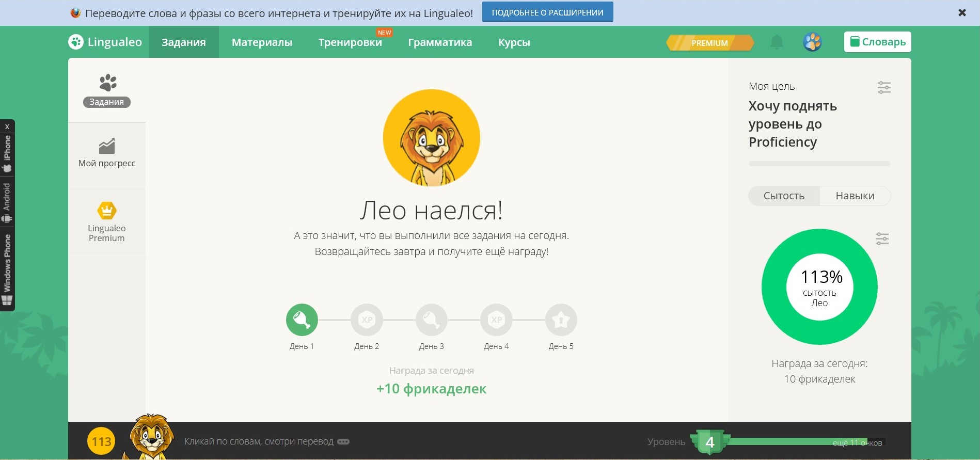
Task: Open the Тренировки menu
Action: click(350, 42)
